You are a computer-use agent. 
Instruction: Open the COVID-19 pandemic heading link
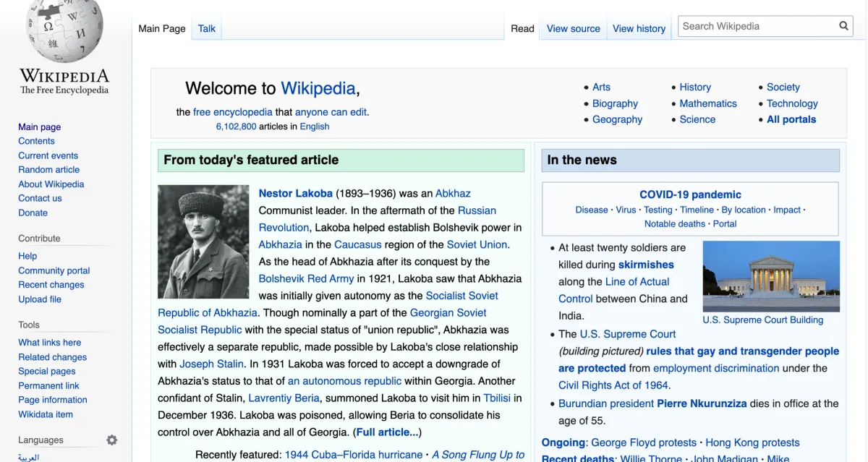[690, 194]
